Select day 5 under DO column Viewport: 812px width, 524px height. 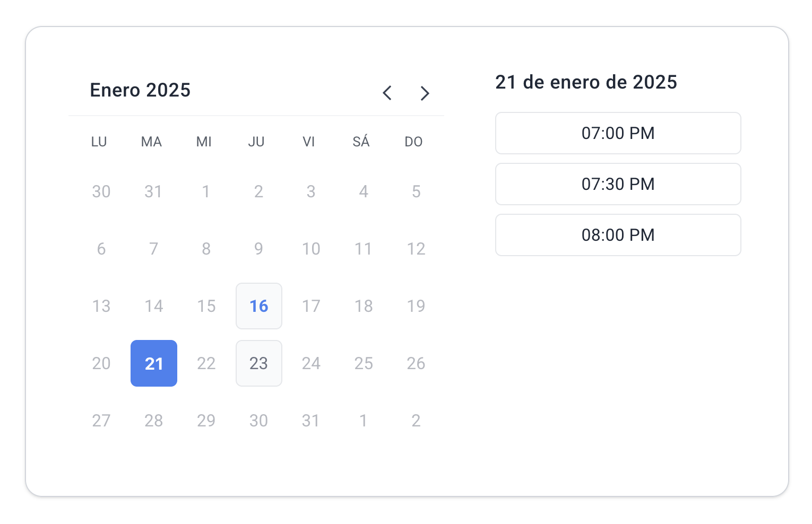click(416, 191)
